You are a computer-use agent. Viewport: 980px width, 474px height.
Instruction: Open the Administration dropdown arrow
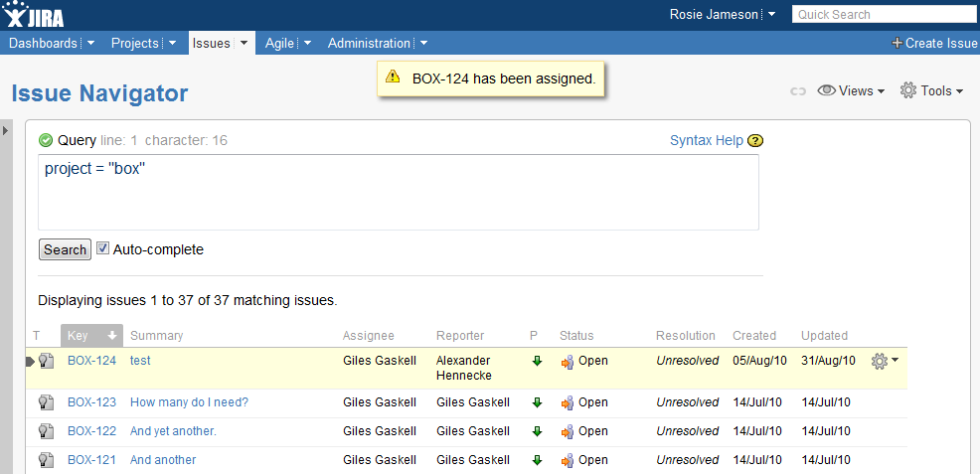pos(423,43)
